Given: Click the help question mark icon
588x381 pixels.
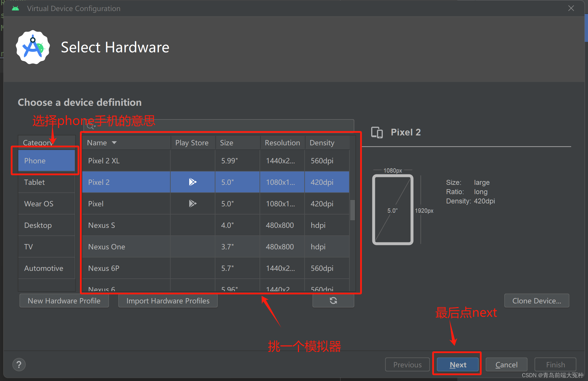Looking at the screenshot, I should [19, 364].
